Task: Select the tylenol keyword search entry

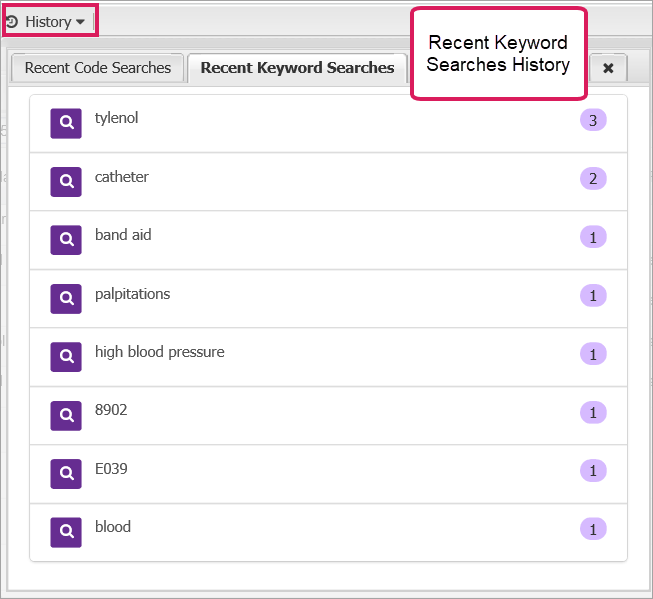Action: tap(116, 118)
